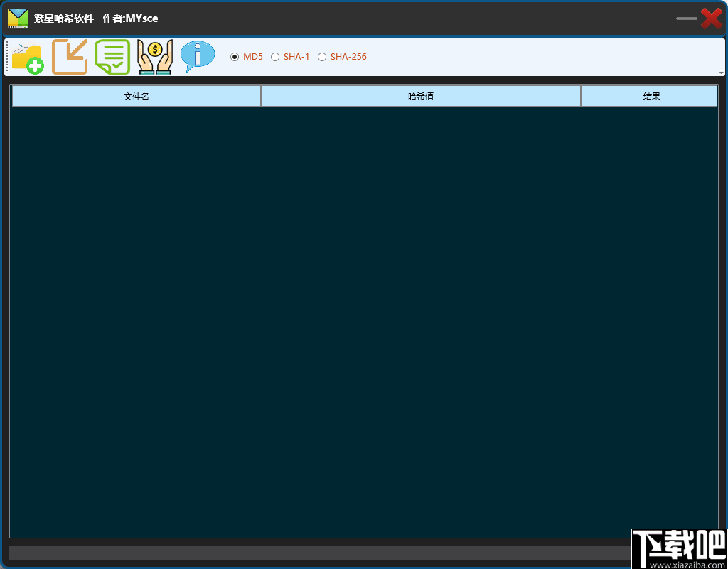Close the hash software with red X

(x=711, y=18)
